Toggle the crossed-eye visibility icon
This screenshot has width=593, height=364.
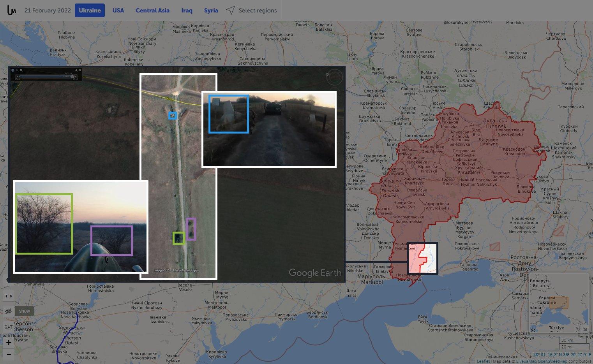9,311
